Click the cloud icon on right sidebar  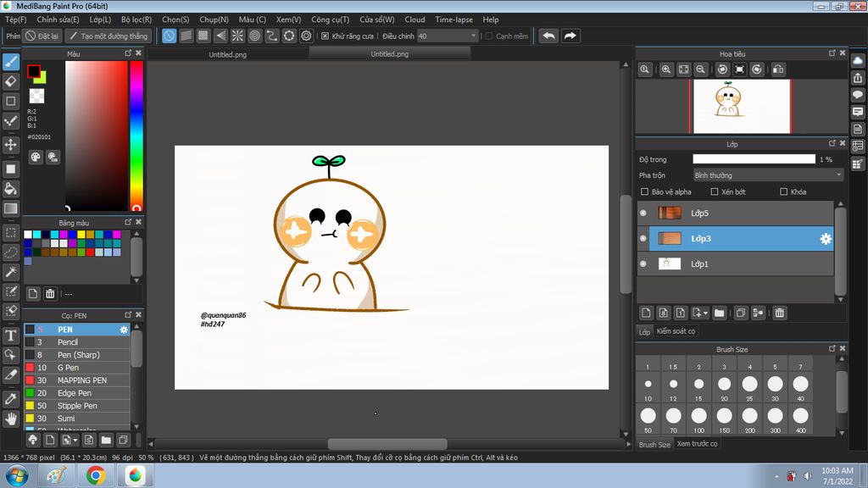point(858,61)
